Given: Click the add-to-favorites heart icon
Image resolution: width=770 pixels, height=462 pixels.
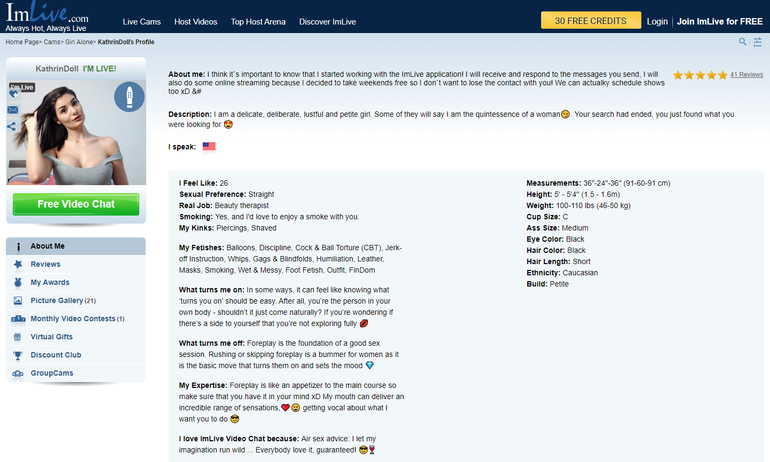Looking at the screenshot, I should (14, 96).
